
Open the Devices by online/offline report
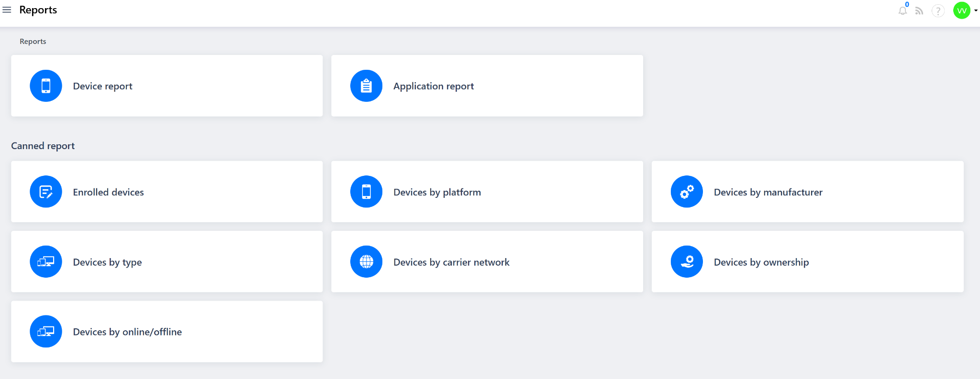pyautogui.click(x=127, y=332)
